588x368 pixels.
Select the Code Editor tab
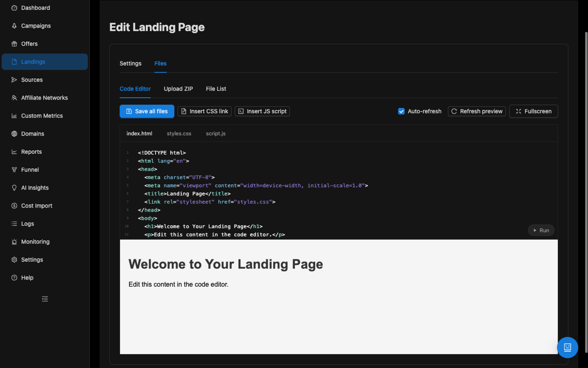click(135, 89)
